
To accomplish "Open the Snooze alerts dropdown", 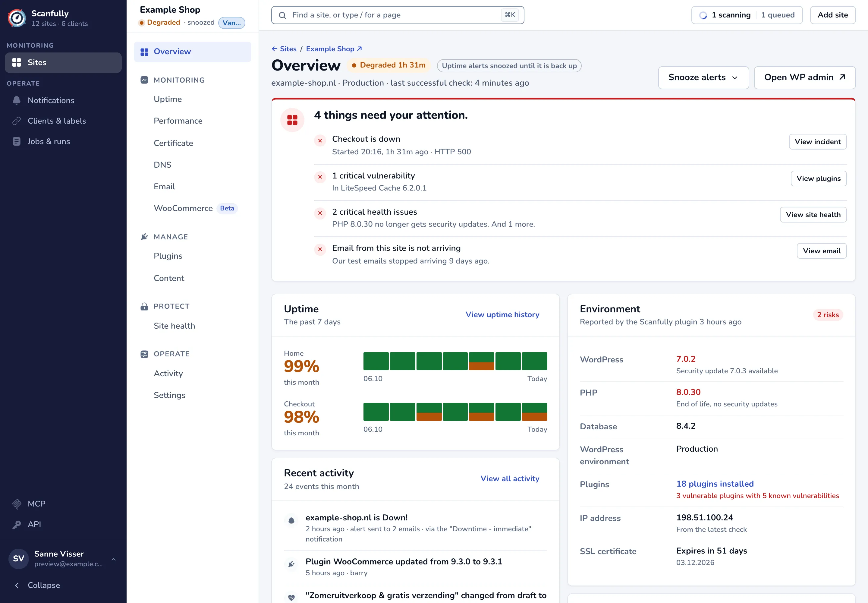I will click(x=703, y=77).
